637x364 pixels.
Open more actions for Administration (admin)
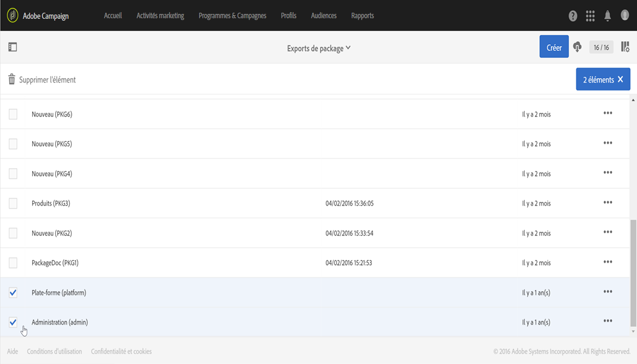(608, 320)
